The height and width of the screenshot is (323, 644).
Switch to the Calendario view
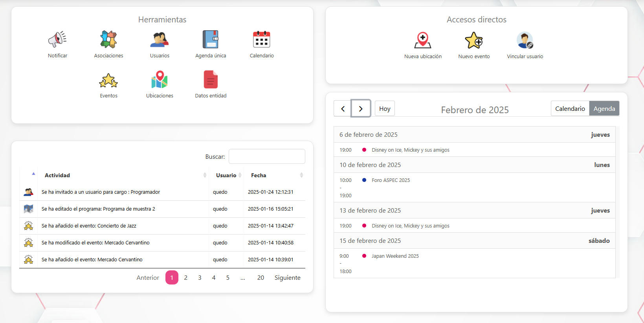570,108
